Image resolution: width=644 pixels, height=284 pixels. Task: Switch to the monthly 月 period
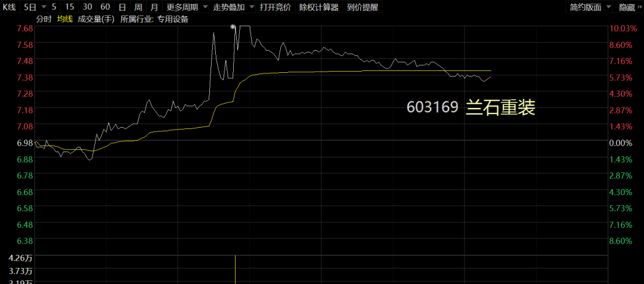click(154, 7)
